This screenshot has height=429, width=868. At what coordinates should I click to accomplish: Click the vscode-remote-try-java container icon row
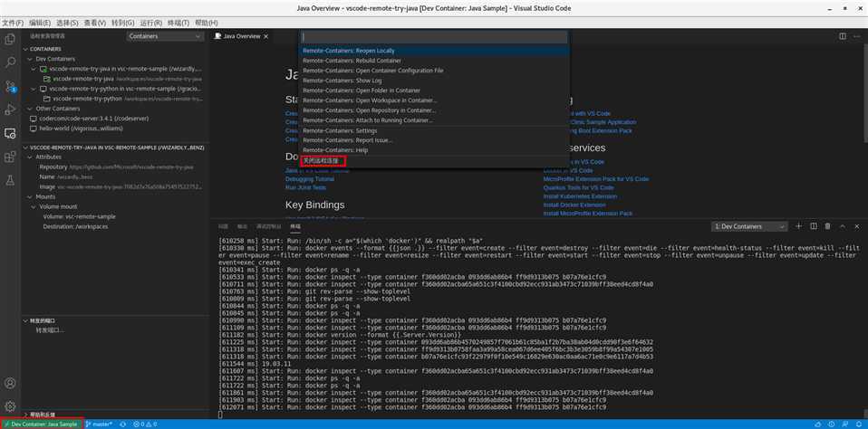tap(116, 69)
